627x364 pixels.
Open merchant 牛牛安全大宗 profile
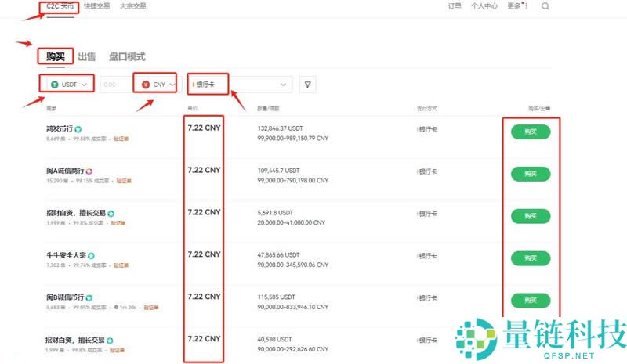pos(67,255)
